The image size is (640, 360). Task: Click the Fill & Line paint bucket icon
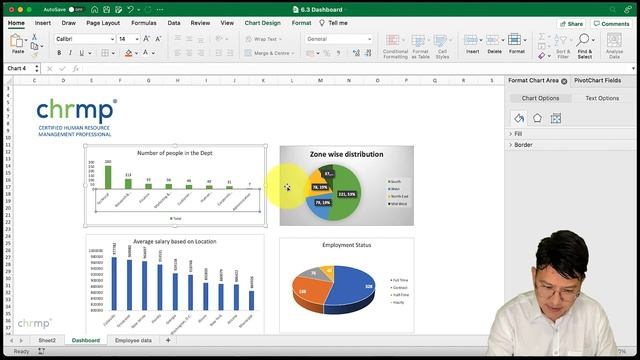519,118
